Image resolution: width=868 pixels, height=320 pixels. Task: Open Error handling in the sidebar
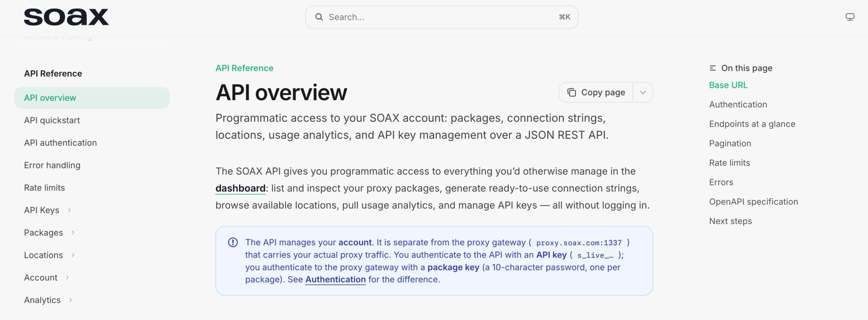(x=52, y=165)
